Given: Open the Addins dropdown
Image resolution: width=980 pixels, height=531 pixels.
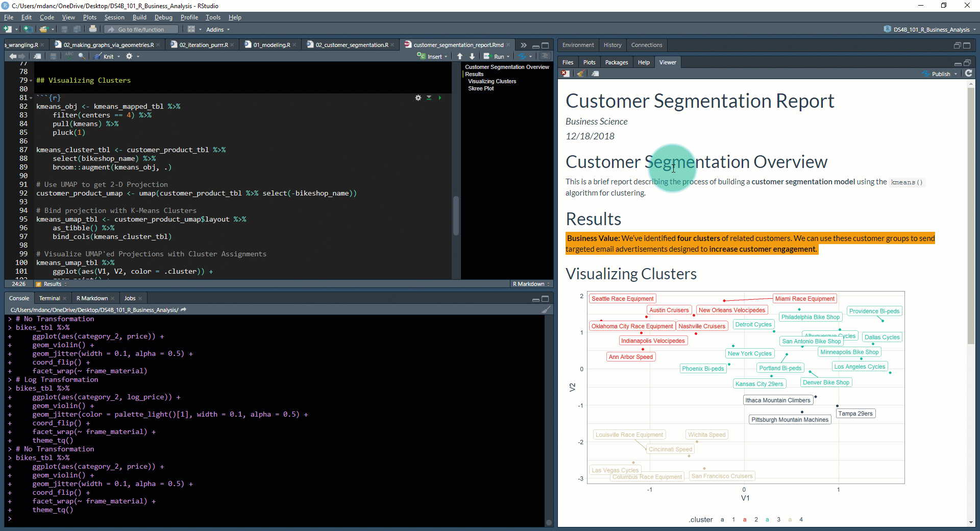Looking at the screenshot, I should tap(218, 30).
